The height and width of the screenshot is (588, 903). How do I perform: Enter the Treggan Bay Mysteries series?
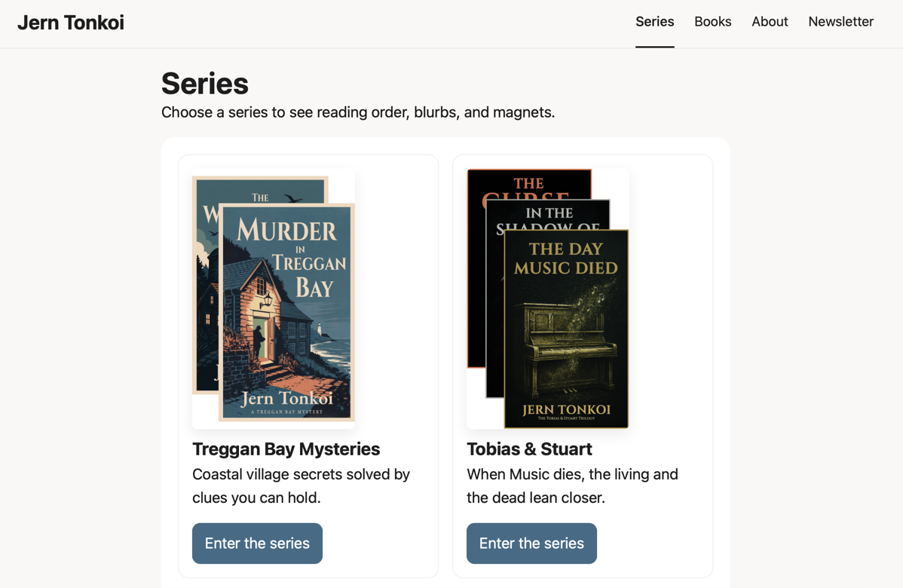click(x=257, y=543)
